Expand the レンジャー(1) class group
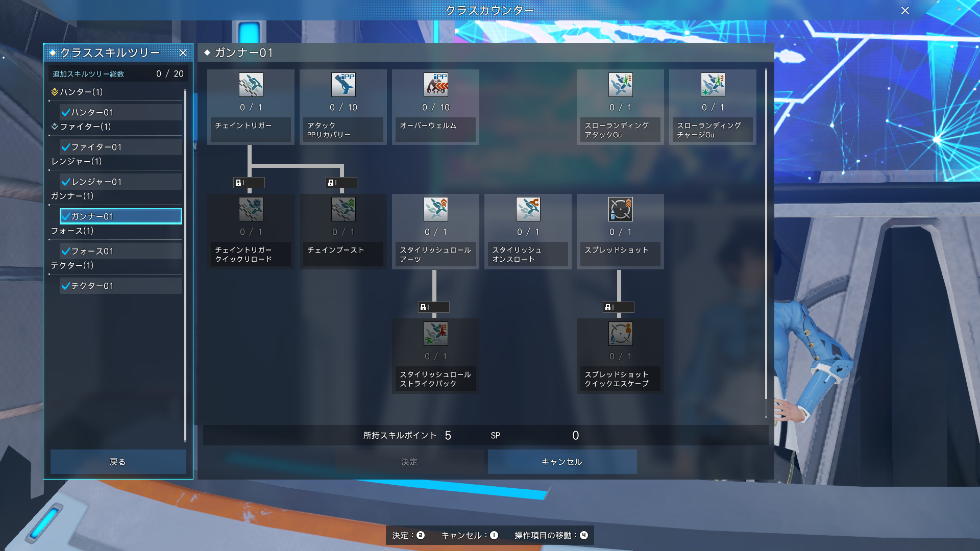 [77, 161]
